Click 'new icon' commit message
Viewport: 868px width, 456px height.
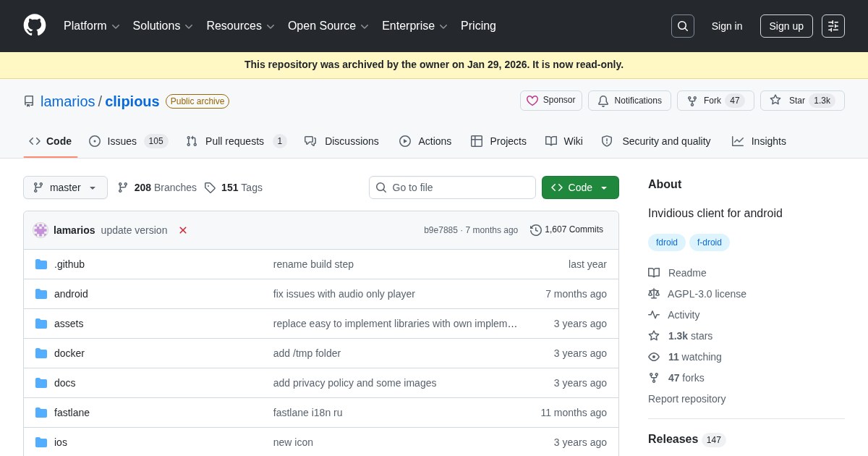[x=293, y=442]
